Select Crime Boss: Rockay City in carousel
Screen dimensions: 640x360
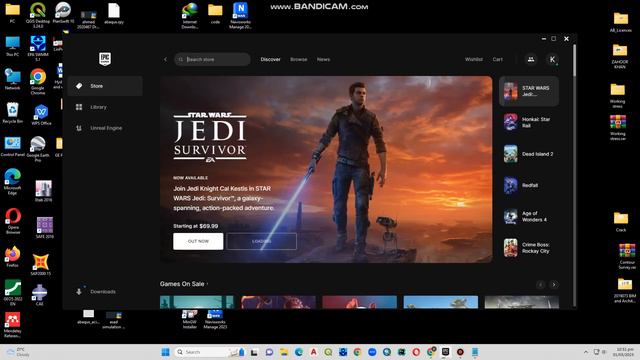pos(529,248)
